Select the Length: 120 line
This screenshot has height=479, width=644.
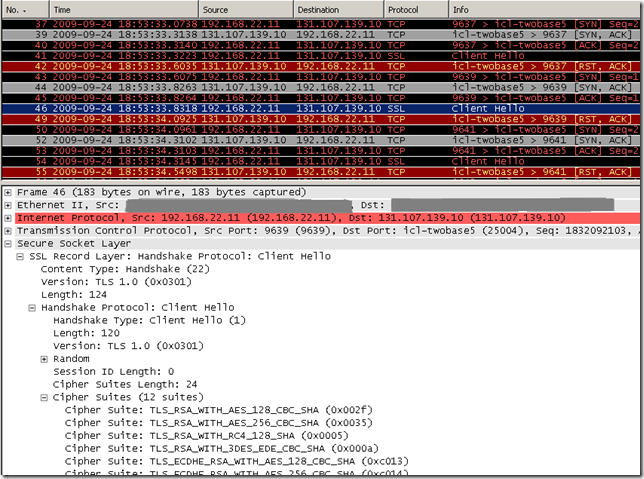coord(86,333)
